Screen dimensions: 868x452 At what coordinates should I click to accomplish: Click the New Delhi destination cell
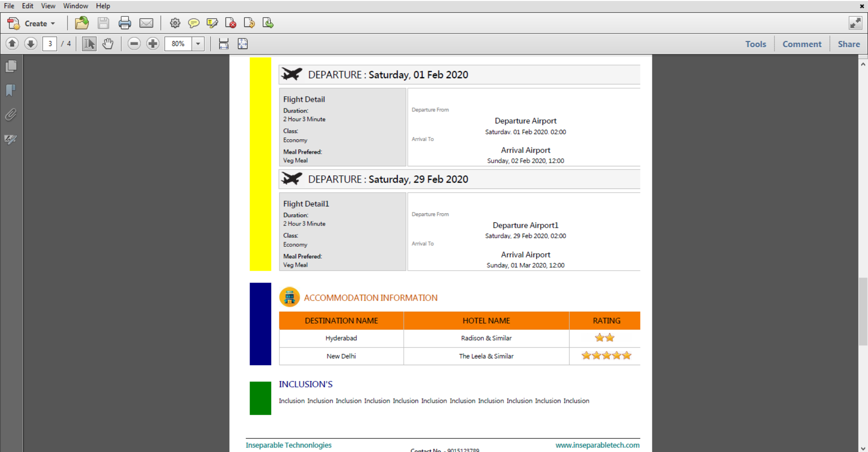[341, 356]
